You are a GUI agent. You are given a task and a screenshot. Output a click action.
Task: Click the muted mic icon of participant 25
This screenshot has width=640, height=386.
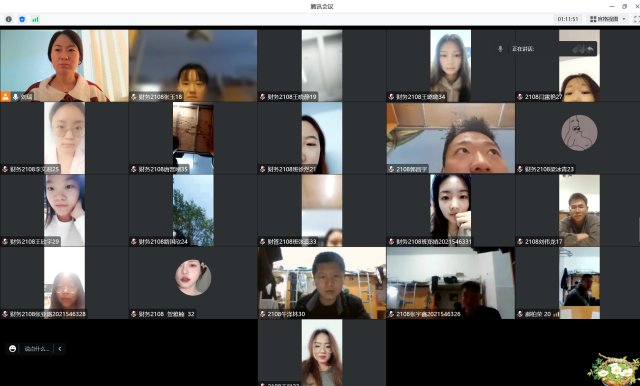[5, 169]
